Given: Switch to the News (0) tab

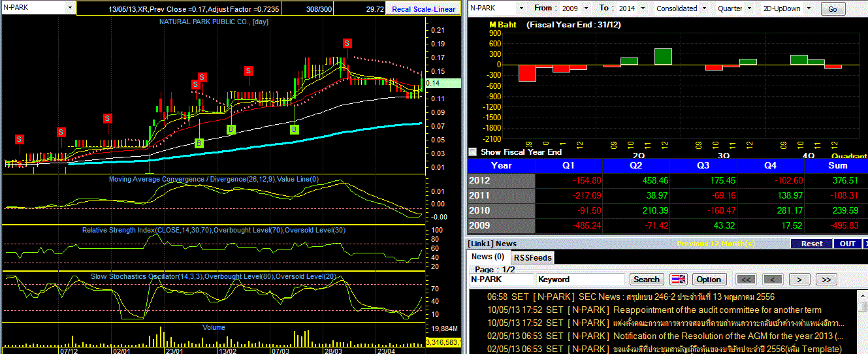Looking at the screenshot, I should (x=488, y=257).
